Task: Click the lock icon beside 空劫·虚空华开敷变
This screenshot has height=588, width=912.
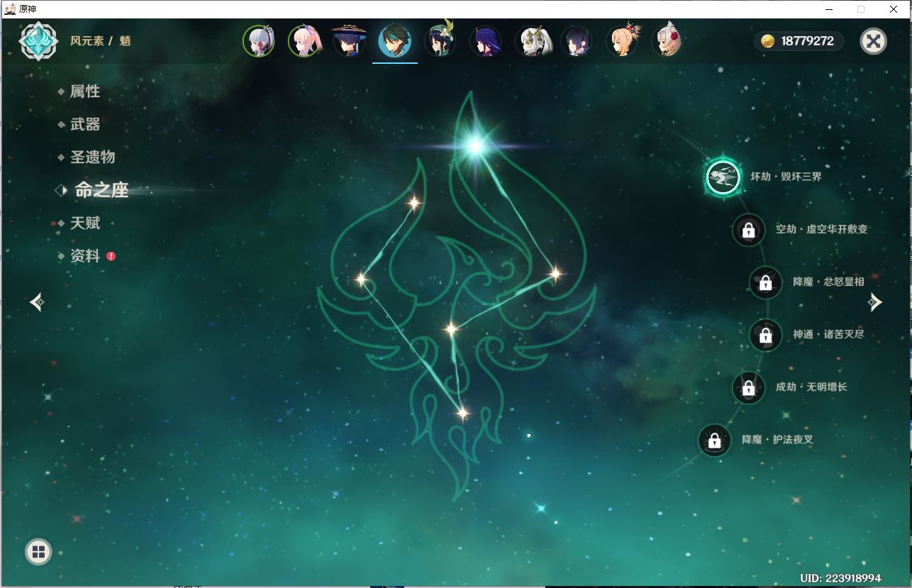Action: [748, 230]
